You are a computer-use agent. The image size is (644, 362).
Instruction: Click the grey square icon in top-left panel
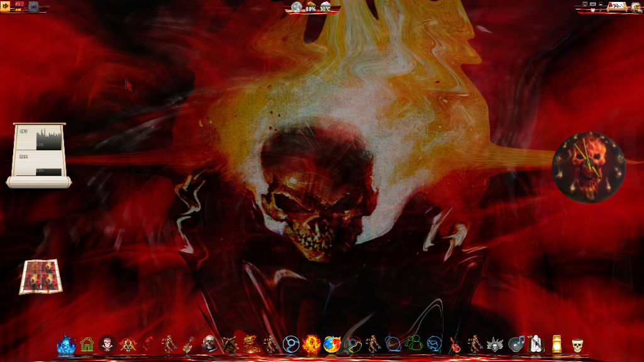(x=34, y=6)
